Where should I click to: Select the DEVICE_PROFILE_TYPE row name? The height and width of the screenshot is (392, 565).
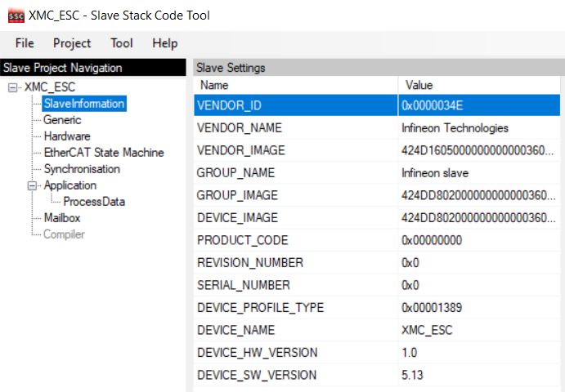pos(295,308)
